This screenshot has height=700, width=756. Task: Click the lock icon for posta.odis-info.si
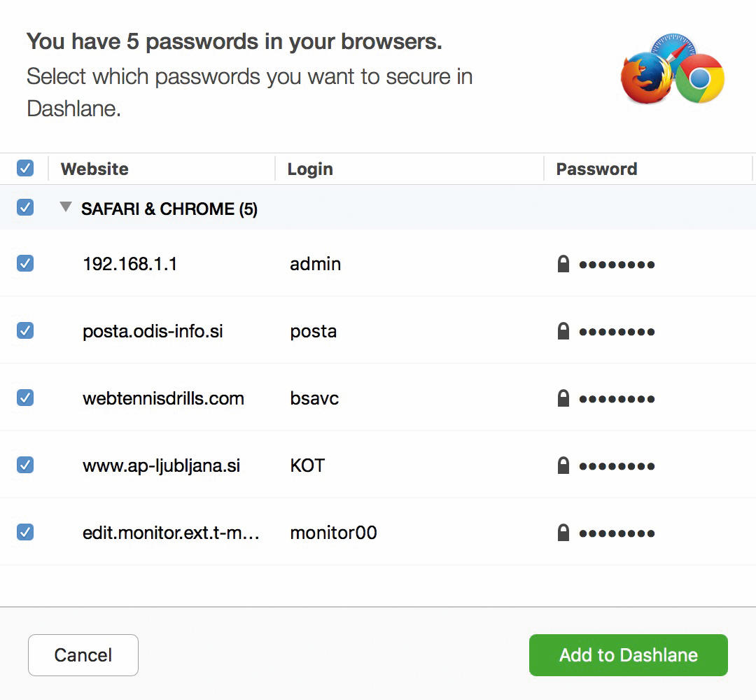563,331
